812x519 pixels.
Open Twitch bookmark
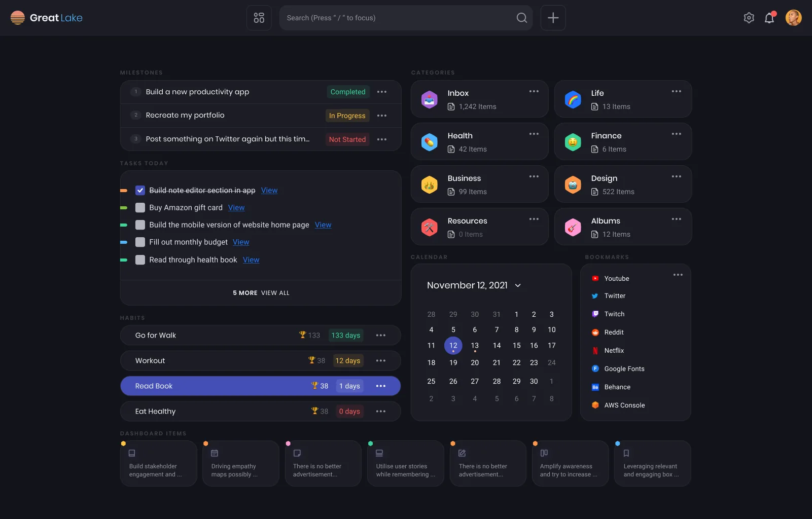point(608,314)
